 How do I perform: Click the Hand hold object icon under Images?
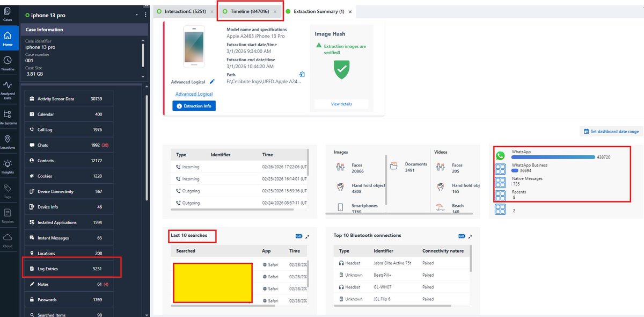(x=340, y=188)
